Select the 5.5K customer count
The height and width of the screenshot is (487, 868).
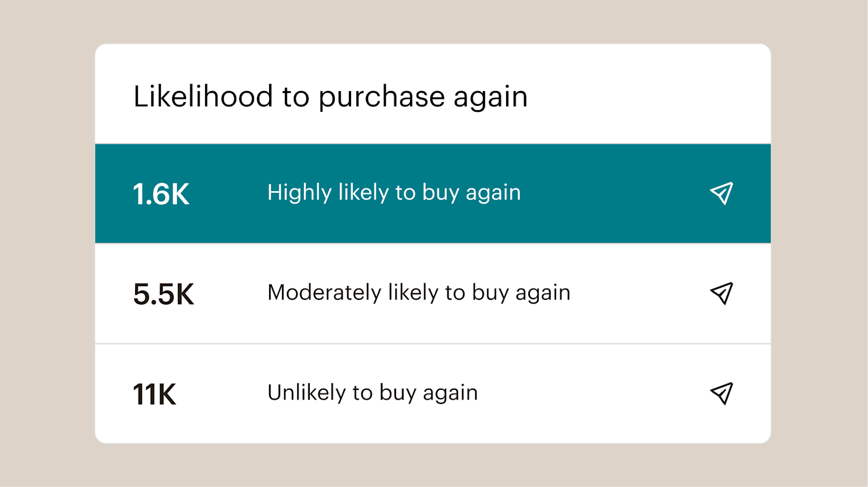(x=163, y=294)
